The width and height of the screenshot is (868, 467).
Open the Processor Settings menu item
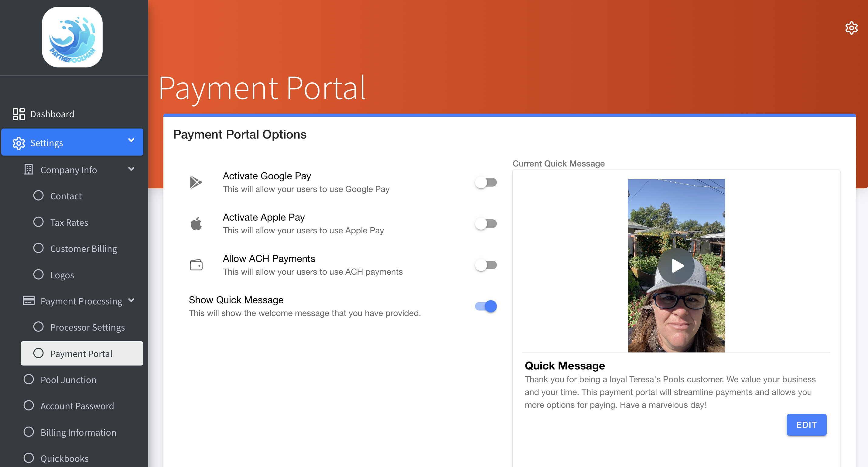pyautogui.click(x=87, y=327)
